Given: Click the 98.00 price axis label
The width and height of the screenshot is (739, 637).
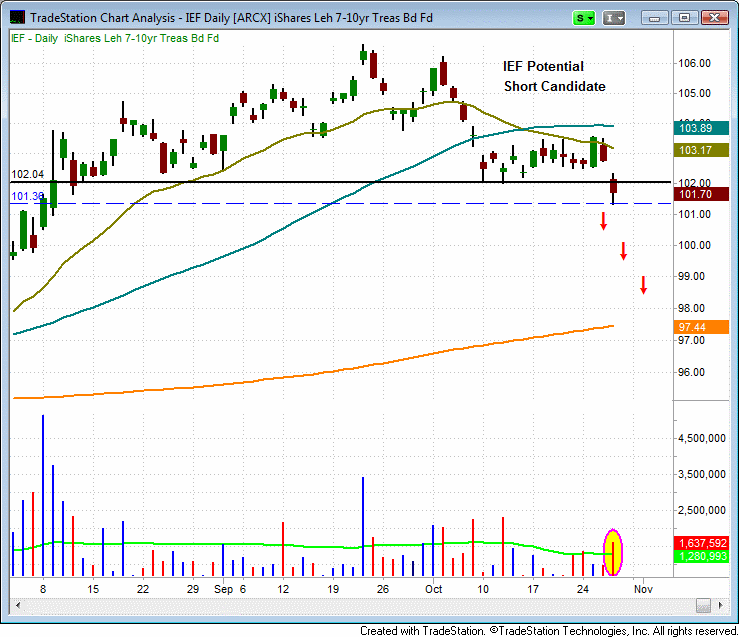Looking at the screenshot, I should pyautogui.click(x=692, y=308).
